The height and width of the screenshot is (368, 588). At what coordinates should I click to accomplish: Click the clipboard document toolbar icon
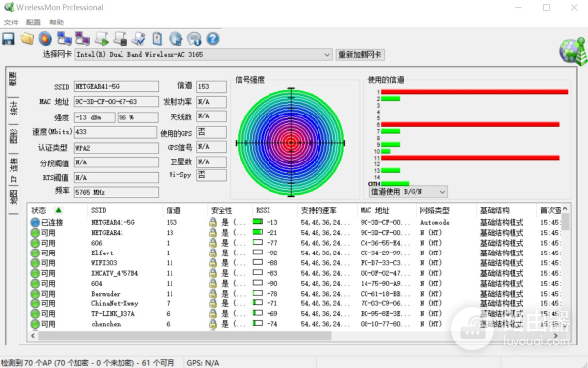tap(157, 38)
